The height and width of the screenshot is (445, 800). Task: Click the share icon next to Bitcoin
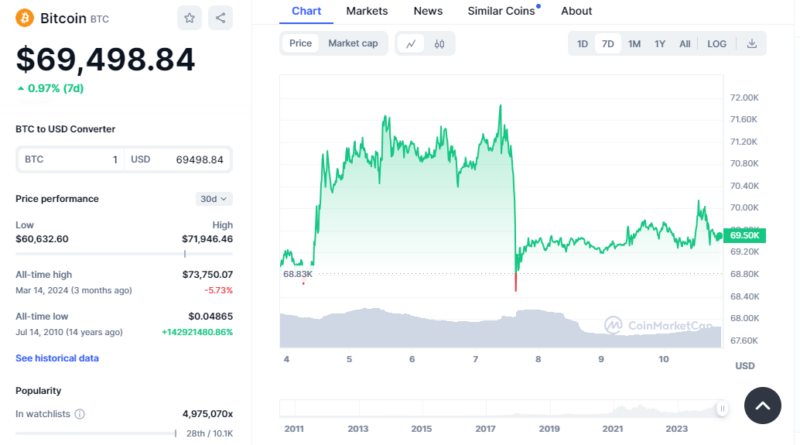pos(221,18)
